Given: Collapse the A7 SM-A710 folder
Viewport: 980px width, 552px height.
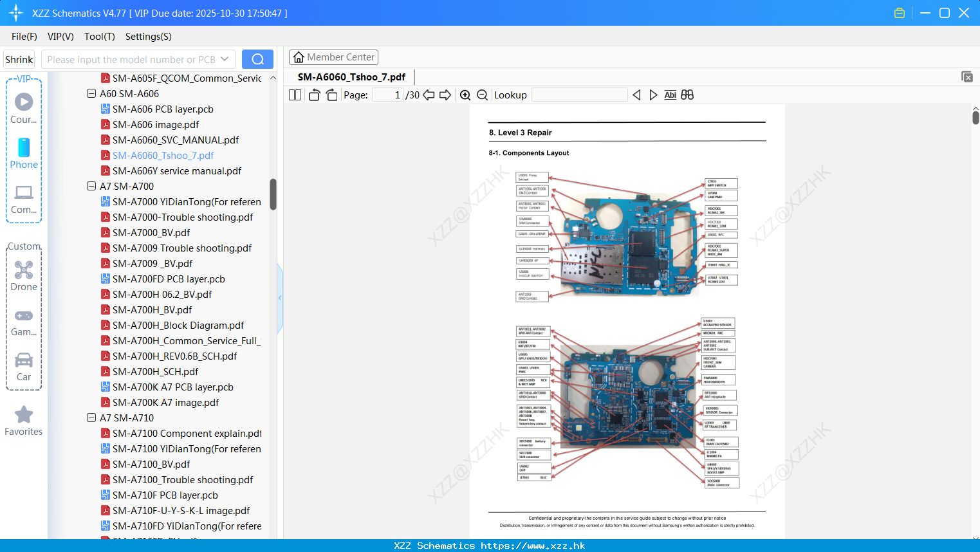Looking at the screenshot, I should (x=91, y=418).
